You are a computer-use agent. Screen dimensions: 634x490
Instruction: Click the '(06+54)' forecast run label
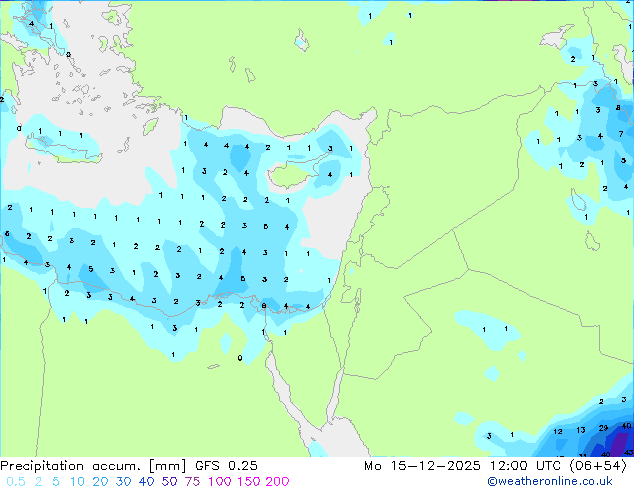(598, 466)
